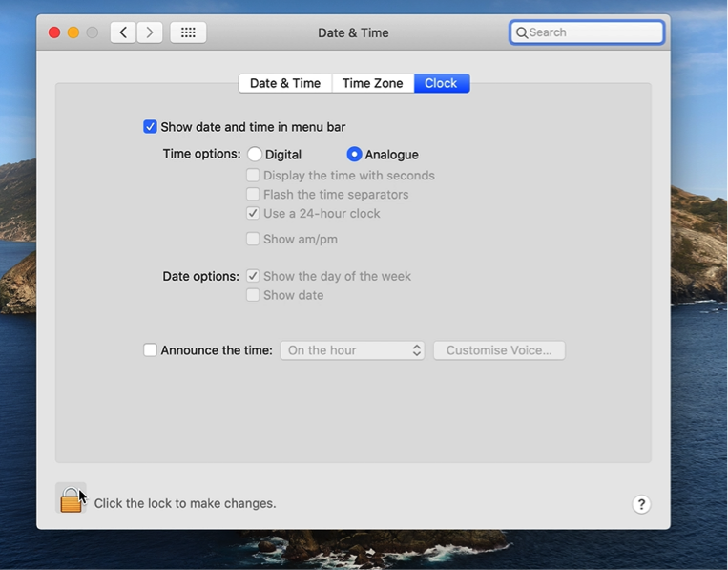Open the On the hour dropdown
728x570 pixels.
click(351, 350)
